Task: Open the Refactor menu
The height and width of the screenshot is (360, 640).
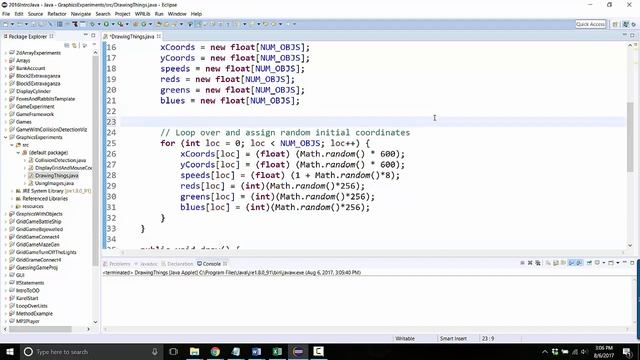Action: click(x=57, y=14)
